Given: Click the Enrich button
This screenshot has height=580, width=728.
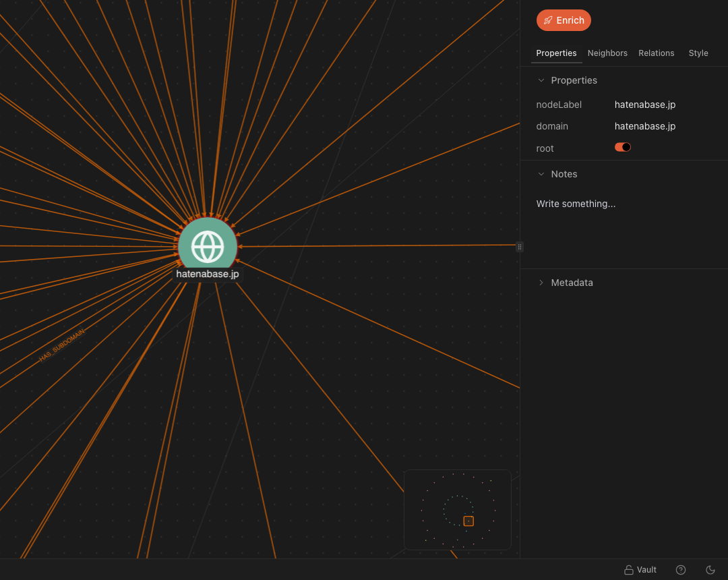Looking at the screenshot, I should [x=563, y=20].
